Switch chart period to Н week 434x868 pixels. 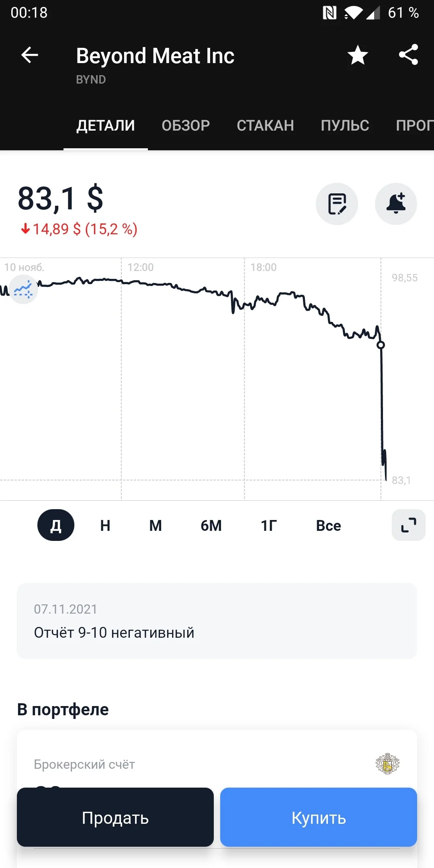(x=105, y=526)
